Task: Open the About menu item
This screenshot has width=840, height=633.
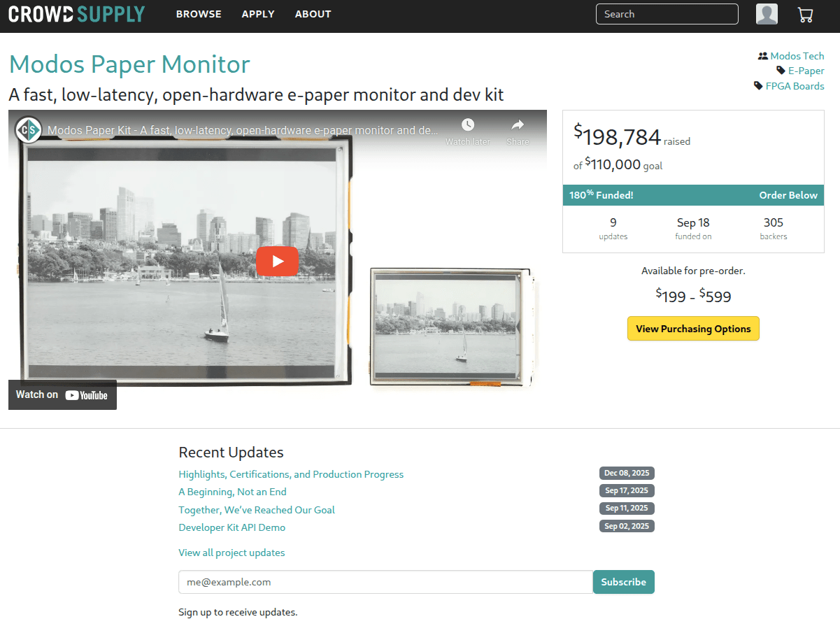Action: click(x=313, y=14)
